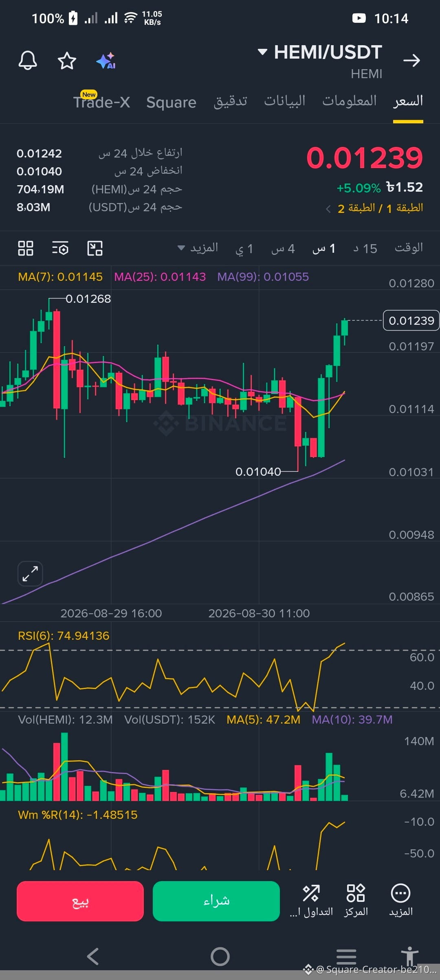
Task: Open the AI assistant sparkle icon
Action: tap(106, 61)
